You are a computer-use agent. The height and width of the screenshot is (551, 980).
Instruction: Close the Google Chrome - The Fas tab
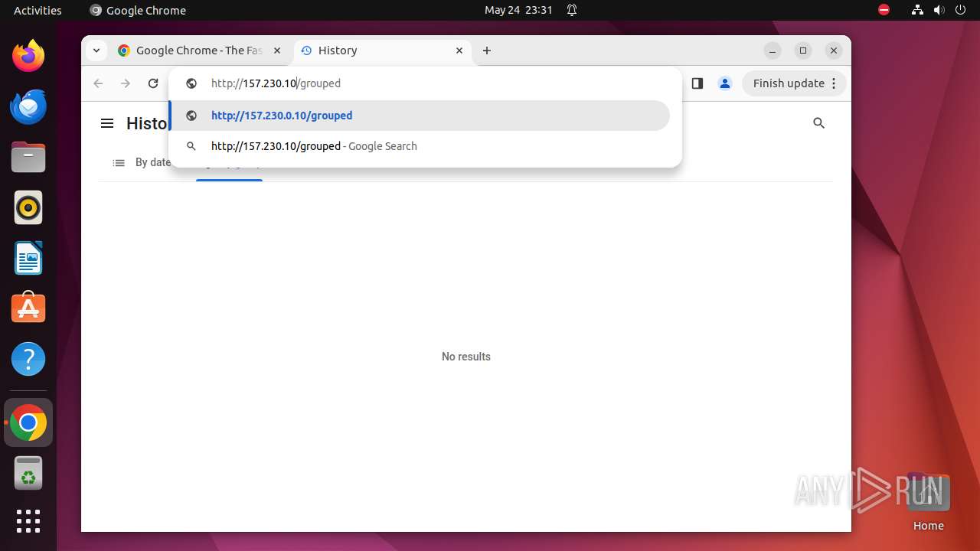(277, 51)
